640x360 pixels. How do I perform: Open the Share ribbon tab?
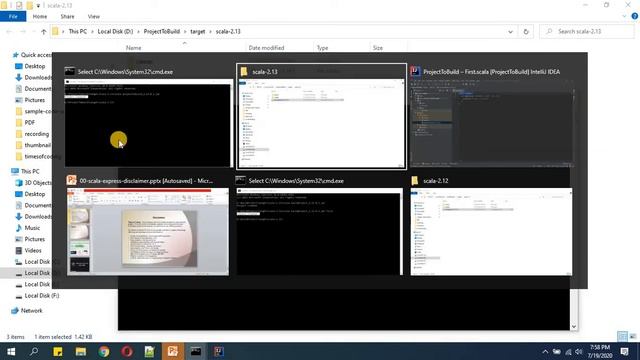click(67, 16)
